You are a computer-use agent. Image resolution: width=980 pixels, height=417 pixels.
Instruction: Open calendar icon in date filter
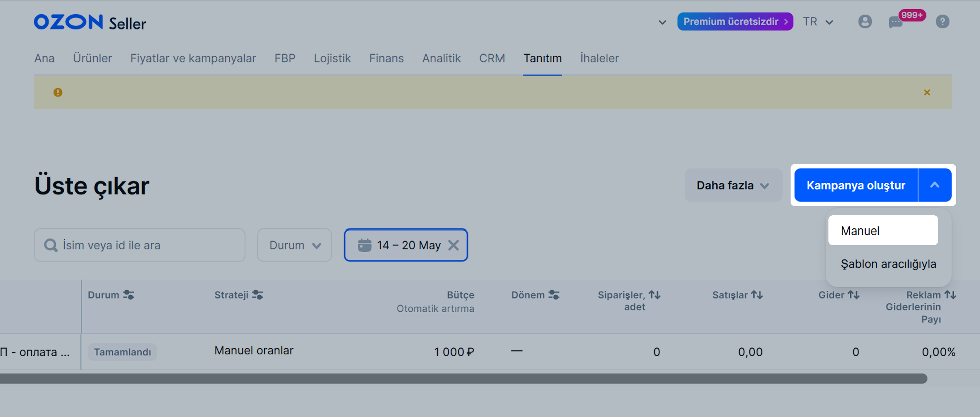click(364, 245)
